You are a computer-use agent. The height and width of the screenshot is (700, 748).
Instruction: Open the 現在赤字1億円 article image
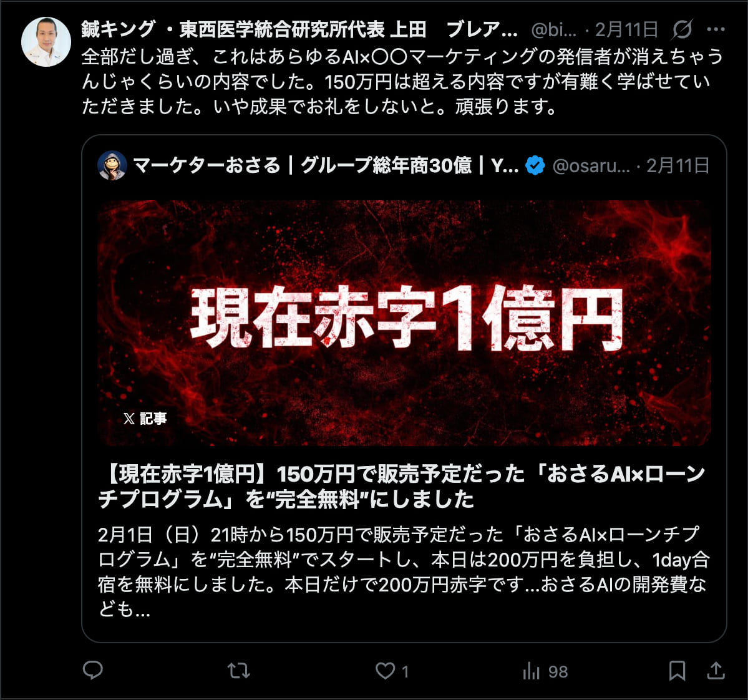point(404,323)
